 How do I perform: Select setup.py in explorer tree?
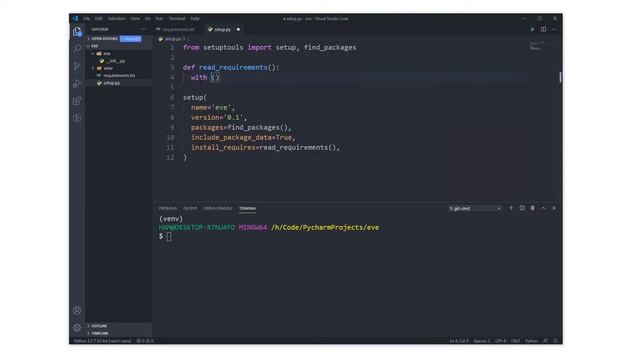[x=111, y=83]
